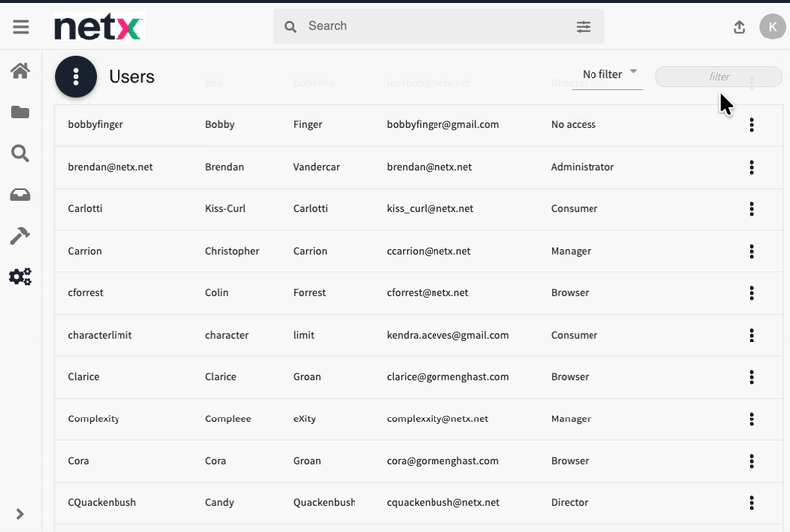Image resolution: width=790 pixels, height=532 pixels.
Task: Open Users actions round menu button
Action: click(x=76, y=77)
